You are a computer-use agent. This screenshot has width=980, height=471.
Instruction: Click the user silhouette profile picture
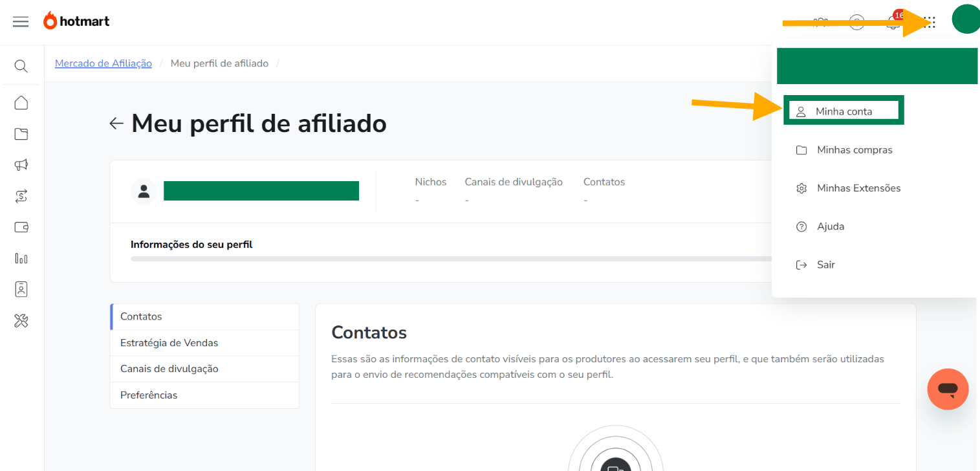point(144,192)
